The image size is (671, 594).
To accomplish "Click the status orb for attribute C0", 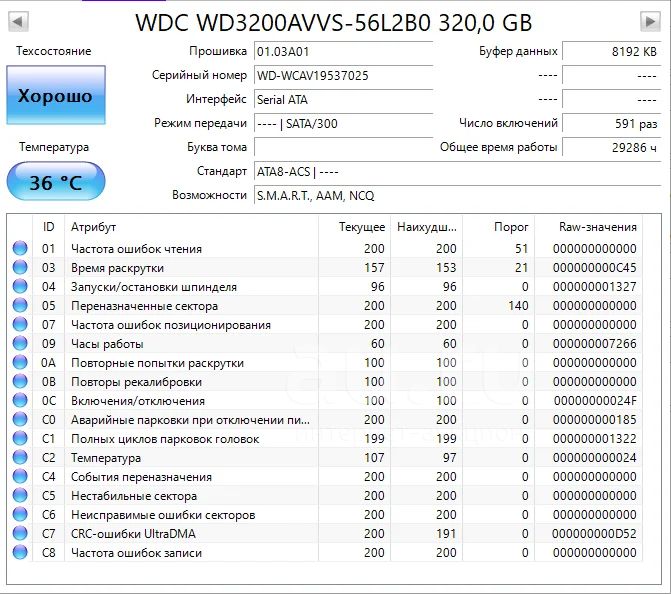I will [20, 419].
